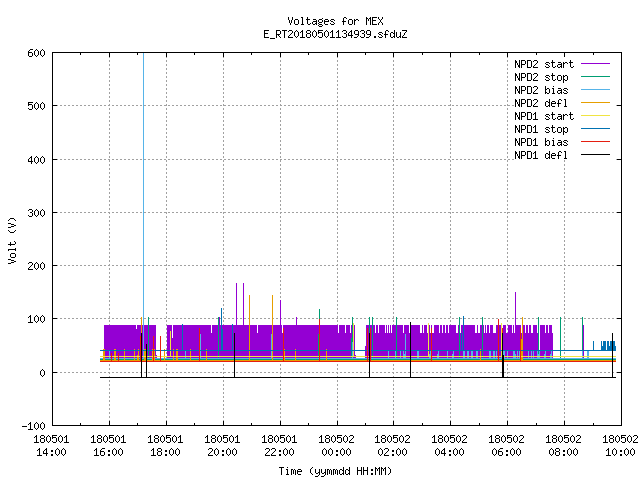Click the purple NPD2 start legend line
This screenshot has height=480, width=640.
pyautogui.click(x=596, y=64)
